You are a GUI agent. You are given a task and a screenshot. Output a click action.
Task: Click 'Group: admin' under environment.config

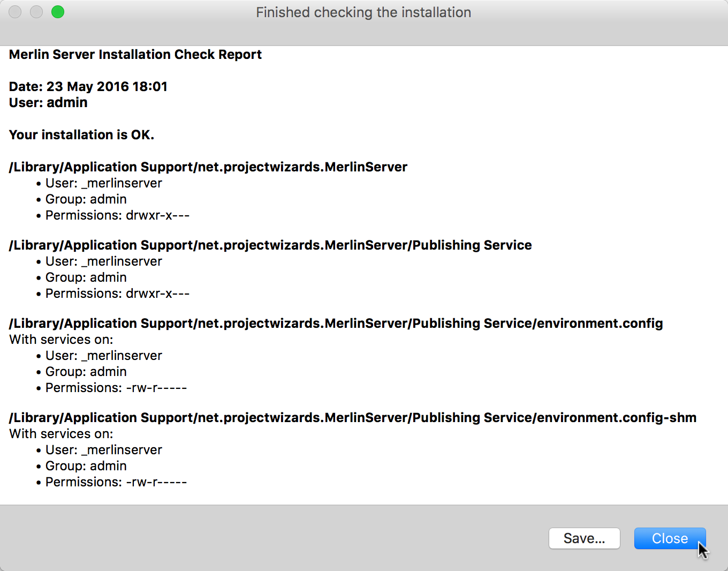[86, 372]
